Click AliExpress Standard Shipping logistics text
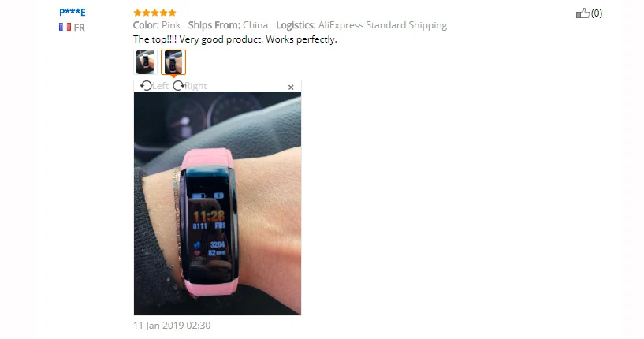 382,25
